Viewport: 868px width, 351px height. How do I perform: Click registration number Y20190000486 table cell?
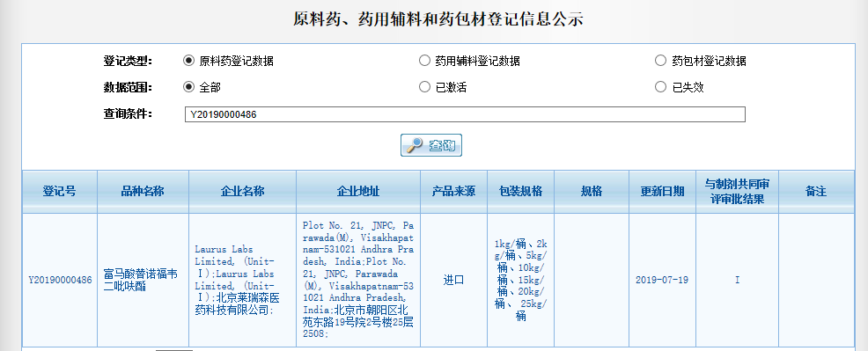tap(60, 281)
